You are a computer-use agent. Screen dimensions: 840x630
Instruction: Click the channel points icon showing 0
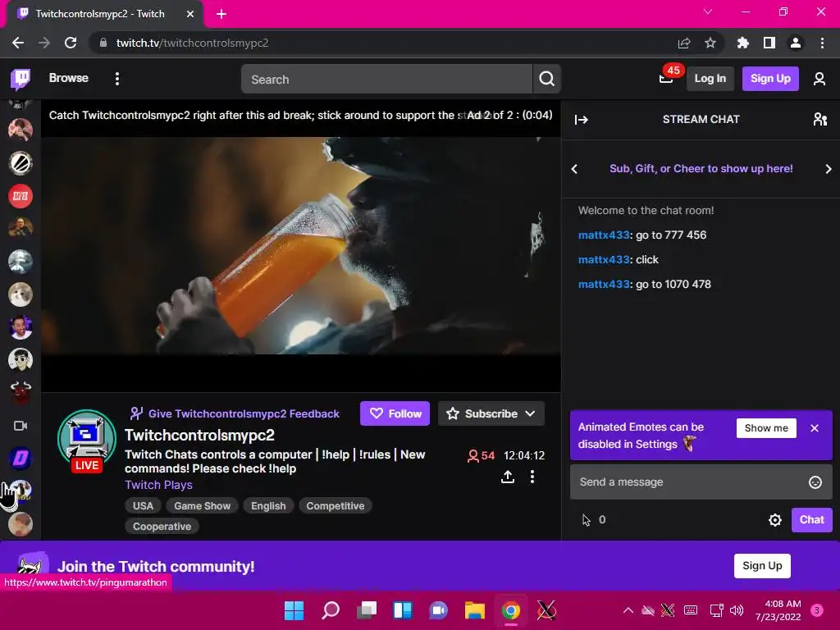(x=594, y=519)
